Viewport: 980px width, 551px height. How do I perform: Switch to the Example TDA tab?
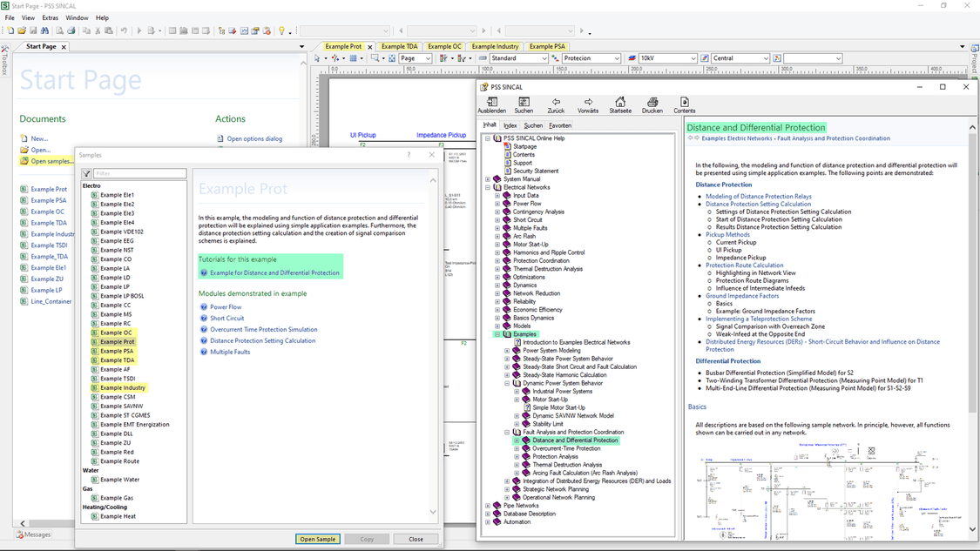pyautogui.click(x=399, y=46)
